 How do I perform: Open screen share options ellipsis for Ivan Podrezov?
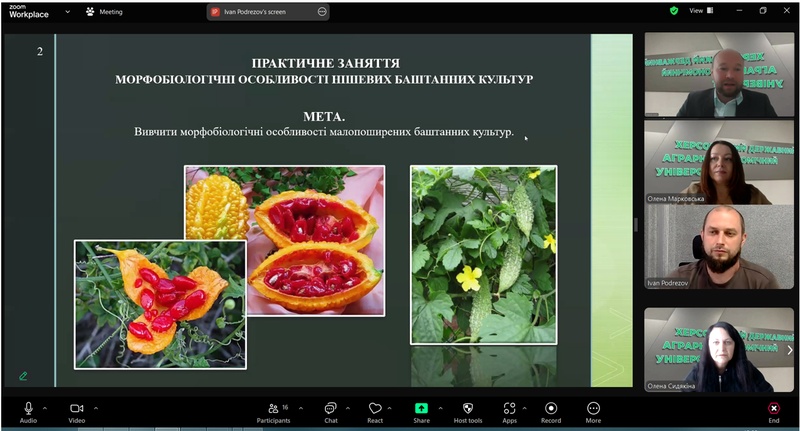[321, 12]
